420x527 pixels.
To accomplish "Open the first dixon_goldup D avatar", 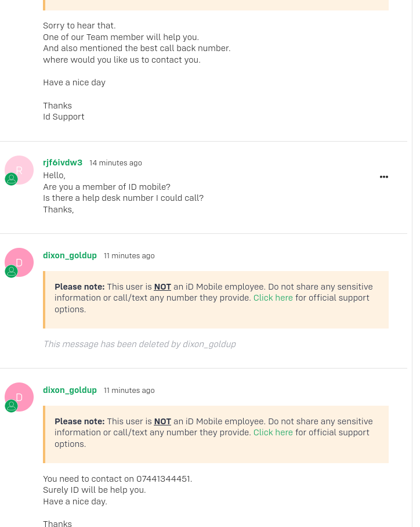I will [19, 262].
